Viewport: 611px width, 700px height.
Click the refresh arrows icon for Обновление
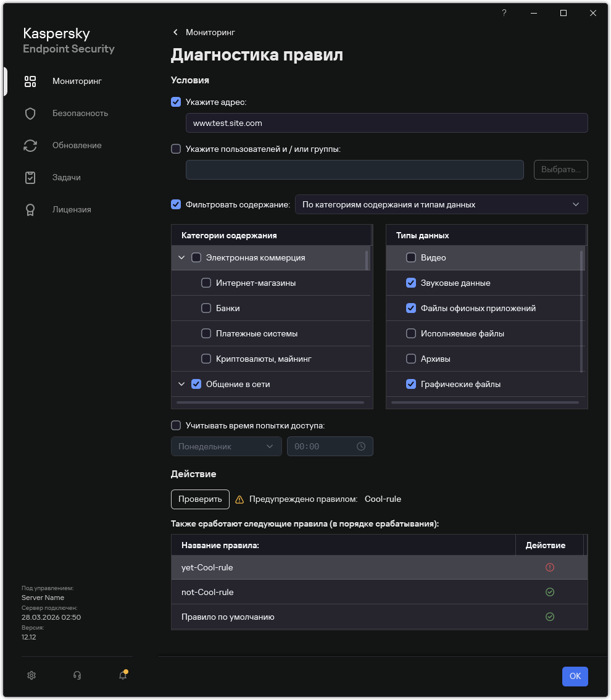[x=30, y=146]
